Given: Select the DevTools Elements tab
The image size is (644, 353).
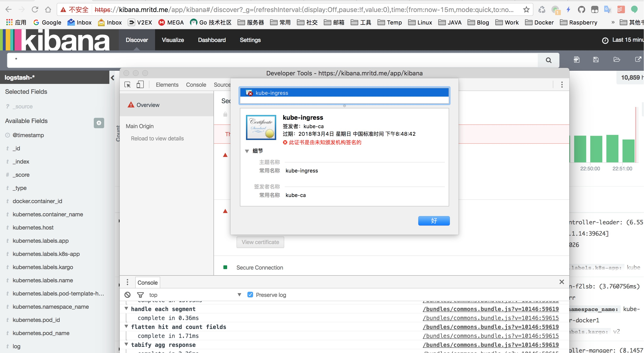Looking at the screenshot, I should click(167, 85).
